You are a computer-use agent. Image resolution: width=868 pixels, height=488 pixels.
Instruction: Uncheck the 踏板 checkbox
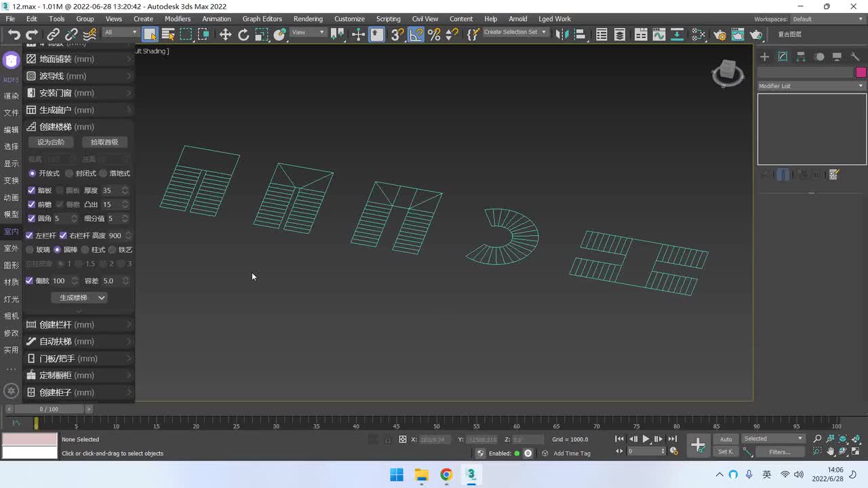click(x=31, y=190)
